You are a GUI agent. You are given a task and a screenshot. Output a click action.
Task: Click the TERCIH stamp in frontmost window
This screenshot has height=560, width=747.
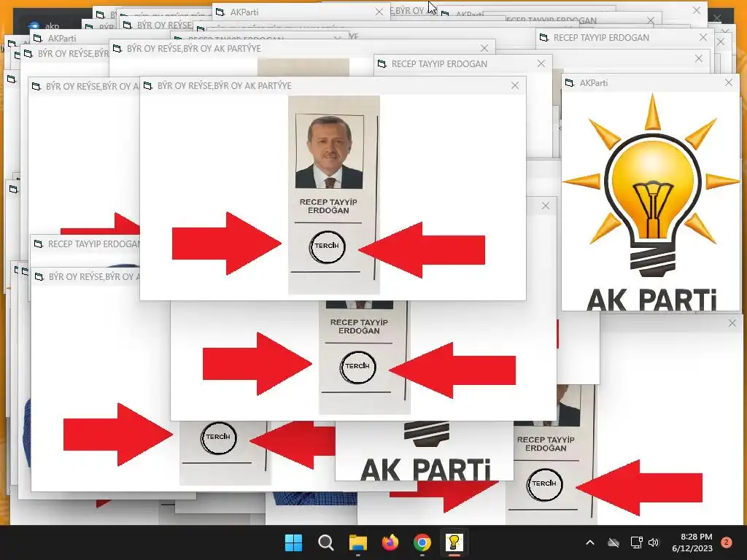coord(327,246)
